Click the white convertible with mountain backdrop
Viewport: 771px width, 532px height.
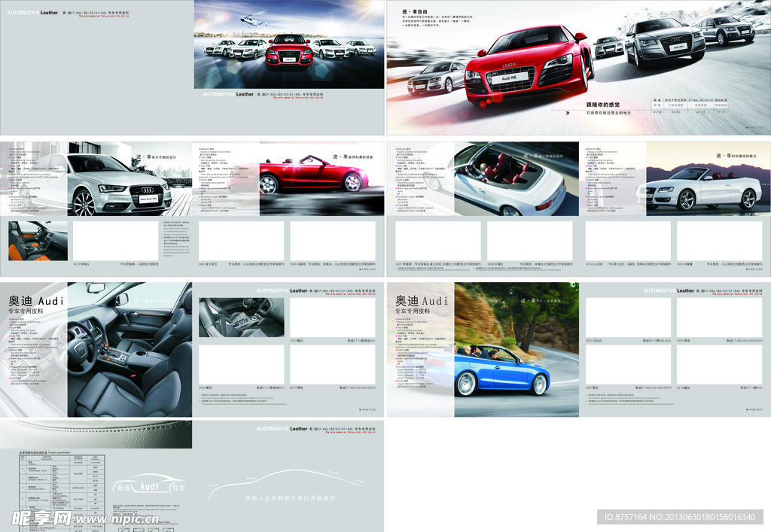point(708,179)
